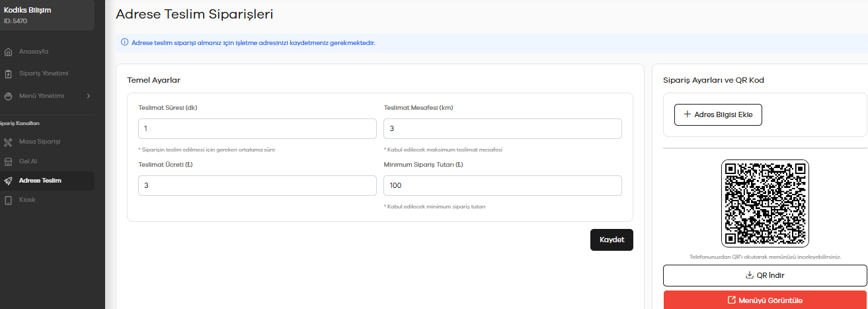Click the Gel Al store icon
Screen dimensions: 868x309
click(x=8, y=161)
